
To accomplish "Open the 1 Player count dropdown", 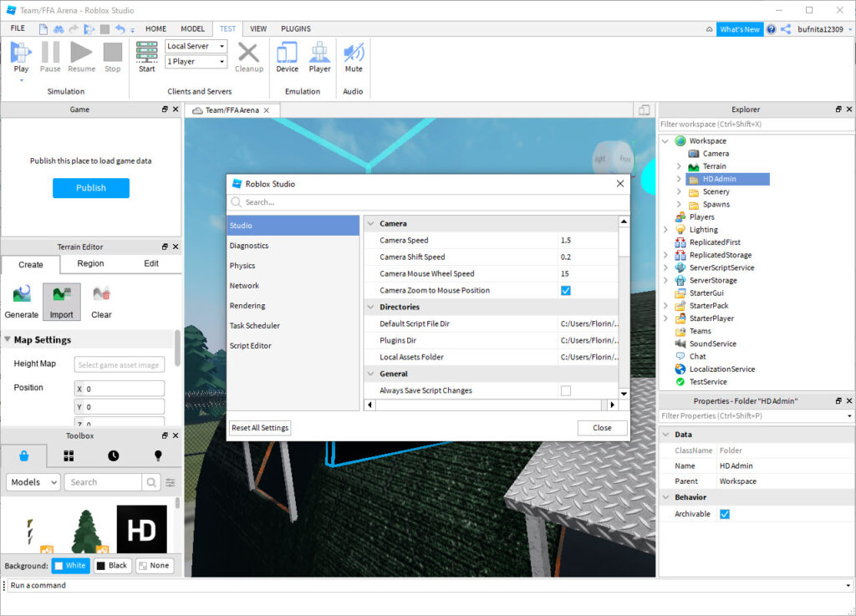I will (x=196, y=62).
